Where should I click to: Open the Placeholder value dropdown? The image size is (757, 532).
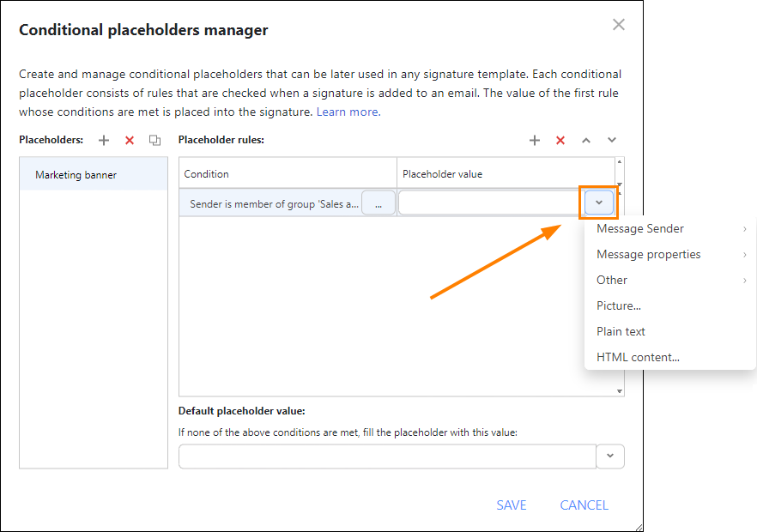[x=598, y=202]
